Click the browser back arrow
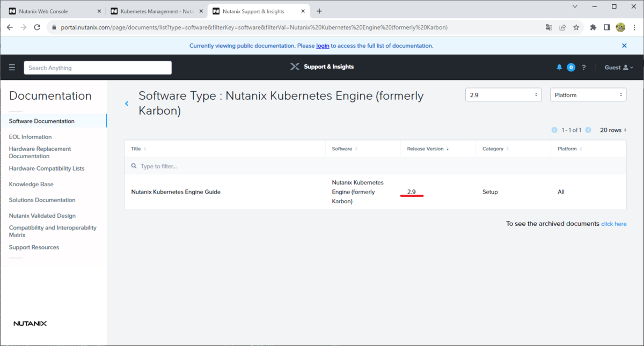The width and height of the screenshot is (644, 346). [x=10, y=27]
